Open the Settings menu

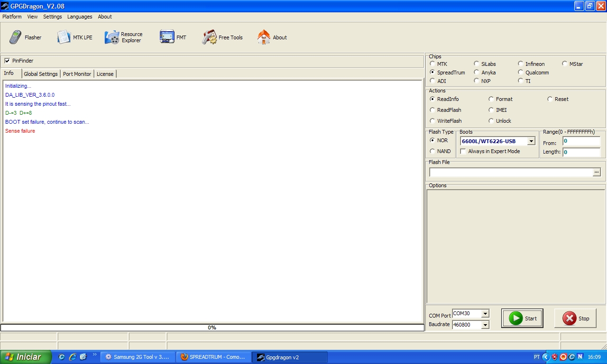coord(53,17)
